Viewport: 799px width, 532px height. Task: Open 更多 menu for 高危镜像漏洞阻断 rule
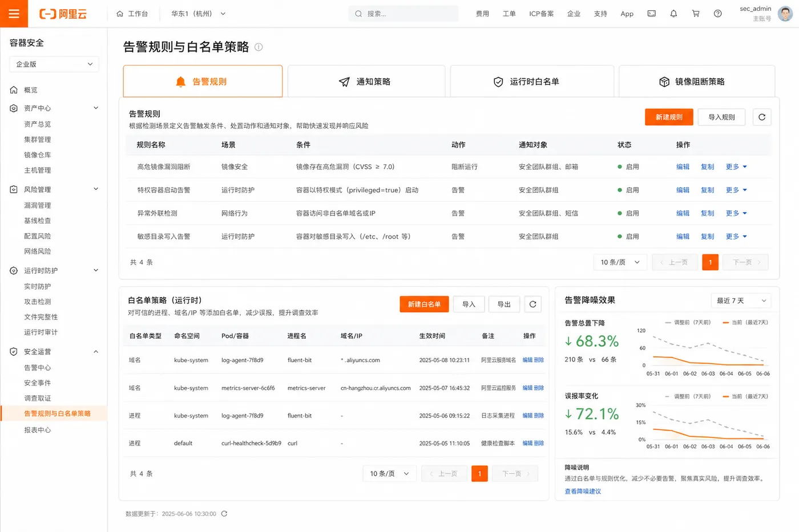736,167
